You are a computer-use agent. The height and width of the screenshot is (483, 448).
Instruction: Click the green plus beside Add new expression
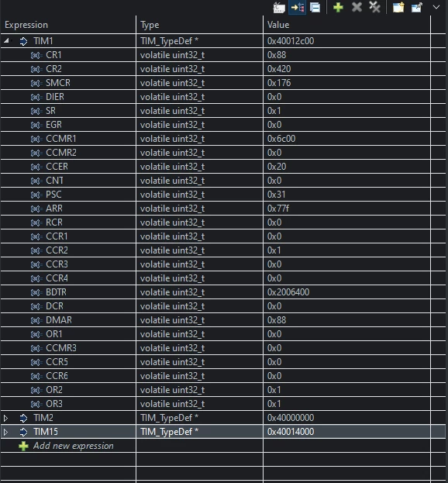tap(23, 446)
